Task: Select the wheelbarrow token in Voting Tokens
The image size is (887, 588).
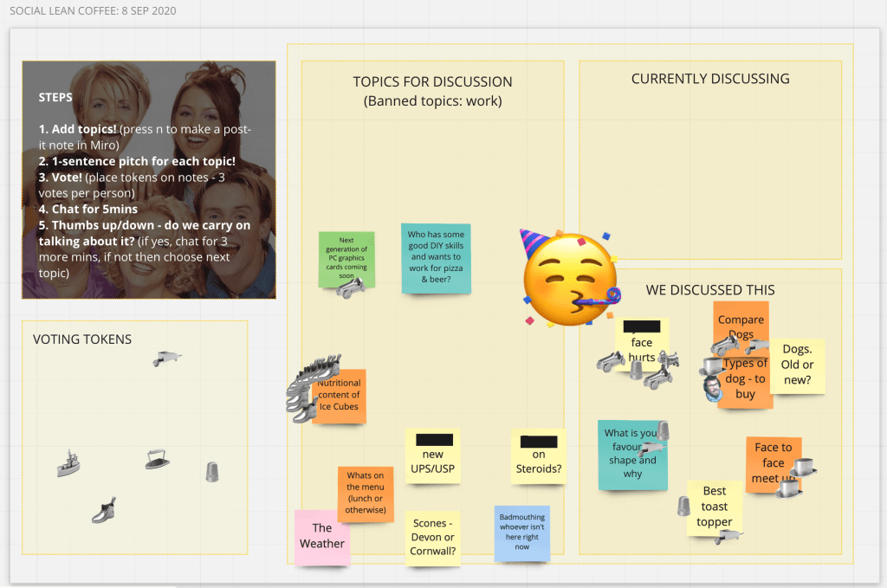Action: (x=167, y=358)
